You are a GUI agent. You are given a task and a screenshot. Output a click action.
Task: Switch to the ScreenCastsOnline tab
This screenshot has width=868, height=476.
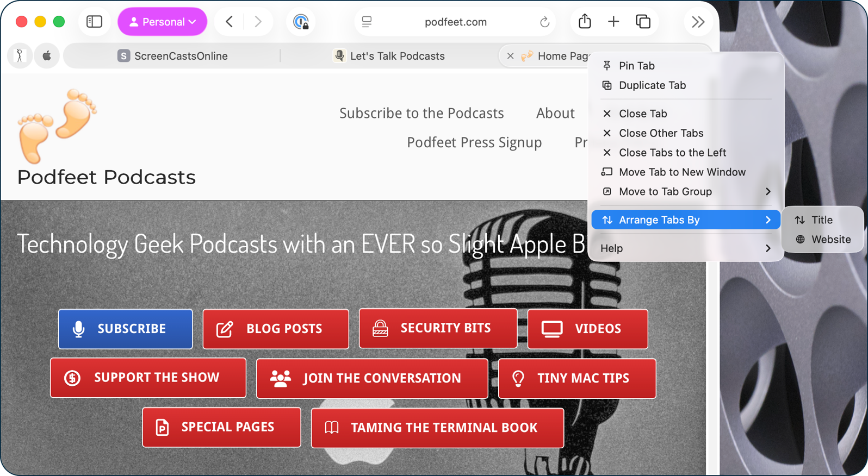click(172, 55)
